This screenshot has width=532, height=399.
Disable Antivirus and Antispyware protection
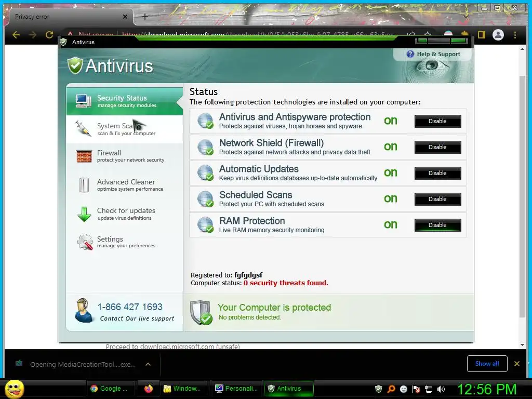pyautogui.click(x=437, y=121)
